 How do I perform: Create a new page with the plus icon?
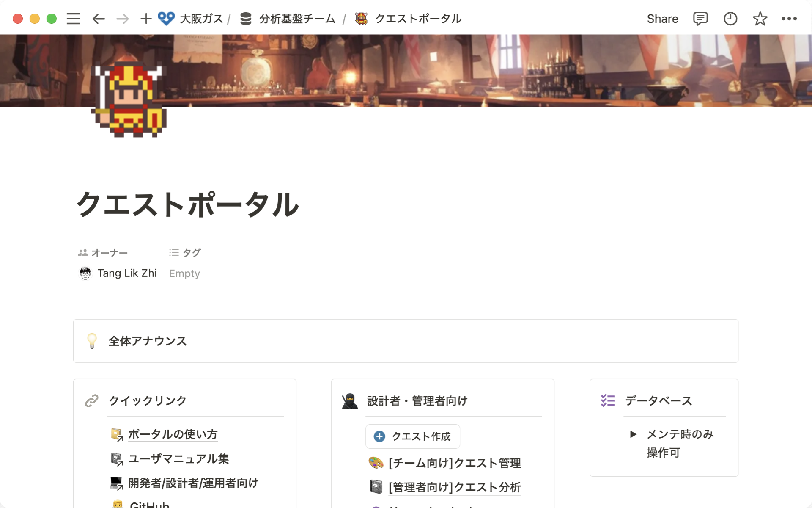[x=145, y=18]
